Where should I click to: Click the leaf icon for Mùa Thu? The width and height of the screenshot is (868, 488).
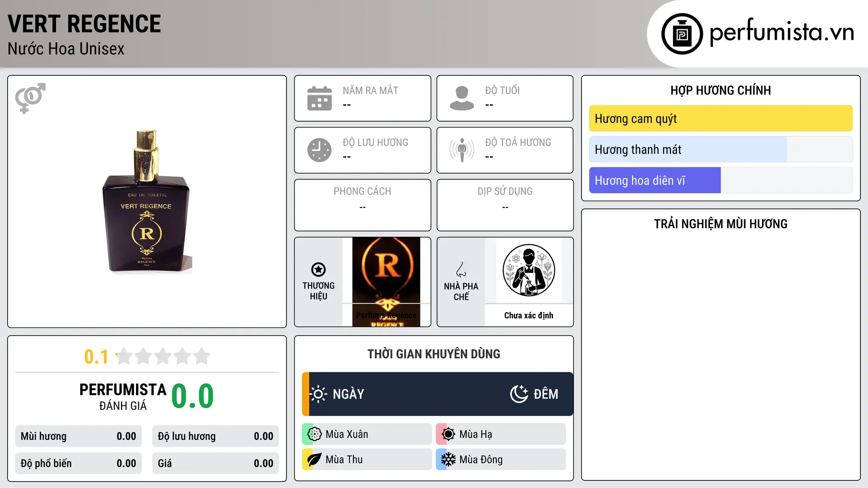coord(314,460)
